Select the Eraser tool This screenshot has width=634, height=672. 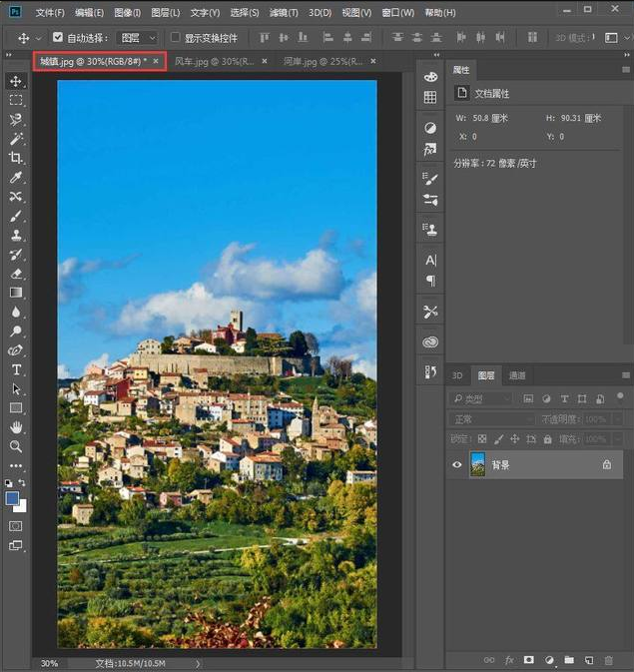[16, 274]
